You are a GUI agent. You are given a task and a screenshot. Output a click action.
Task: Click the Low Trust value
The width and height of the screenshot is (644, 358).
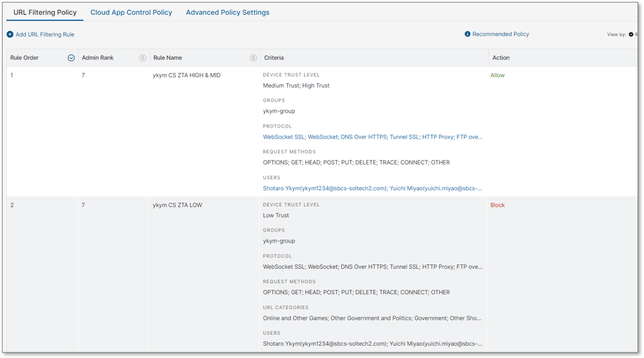(276, 215)
